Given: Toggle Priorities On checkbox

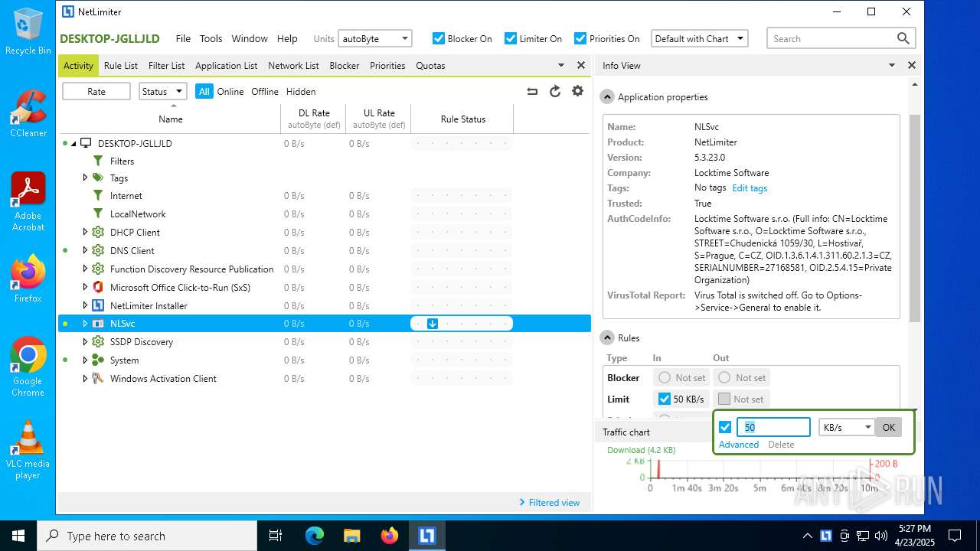Looking at the screenshot, I should (580, 38).
